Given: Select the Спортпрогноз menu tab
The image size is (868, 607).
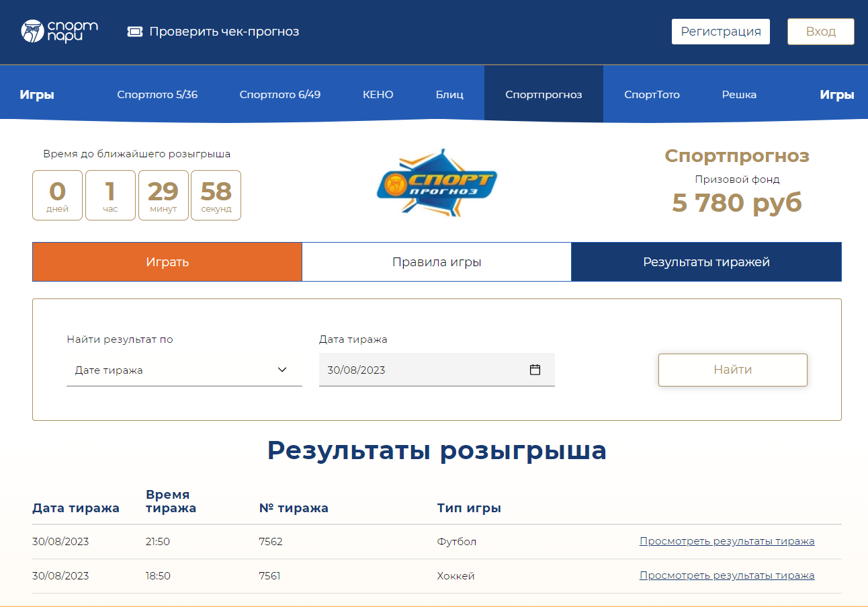Looking at the screenshot, I should pyautogui.click(x=544, y=94).
